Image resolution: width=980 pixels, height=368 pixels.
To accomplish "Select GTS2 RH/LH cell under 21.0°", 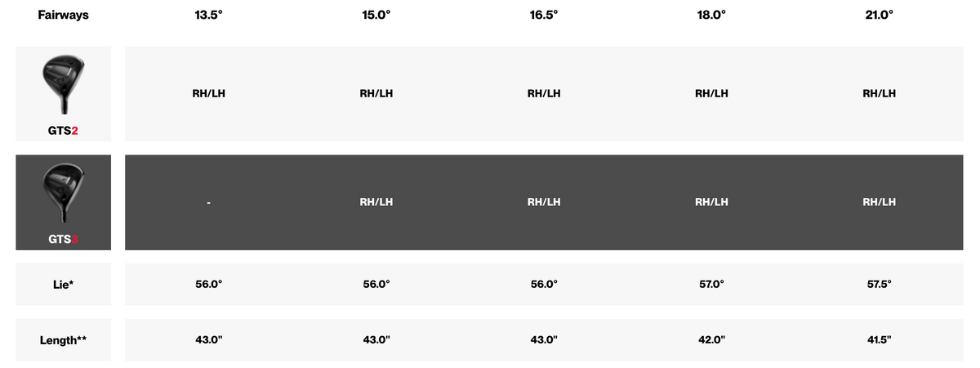I will pyautogui.click(x=879, y=93).
